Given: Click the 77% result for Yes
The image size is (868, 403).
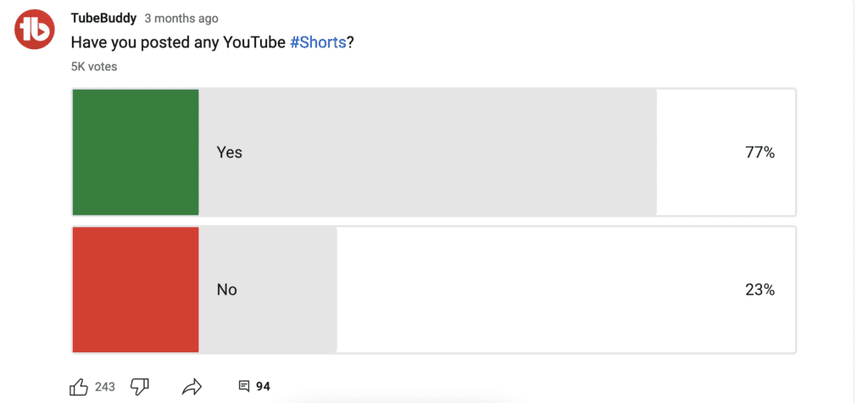Looking at the screenshot, I should (x=759, y=152).
